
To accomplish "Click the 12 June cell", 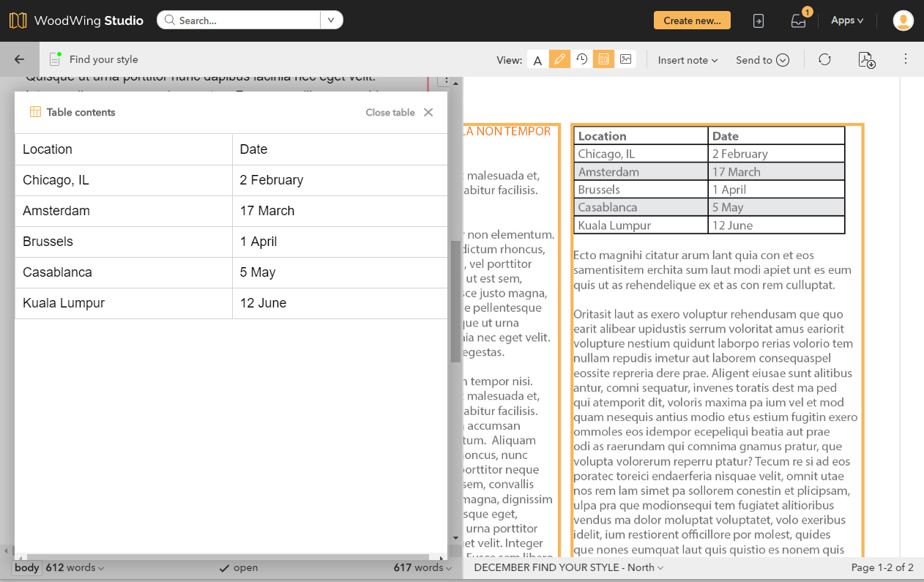I will pyautogui.click(x=340, y=303).
